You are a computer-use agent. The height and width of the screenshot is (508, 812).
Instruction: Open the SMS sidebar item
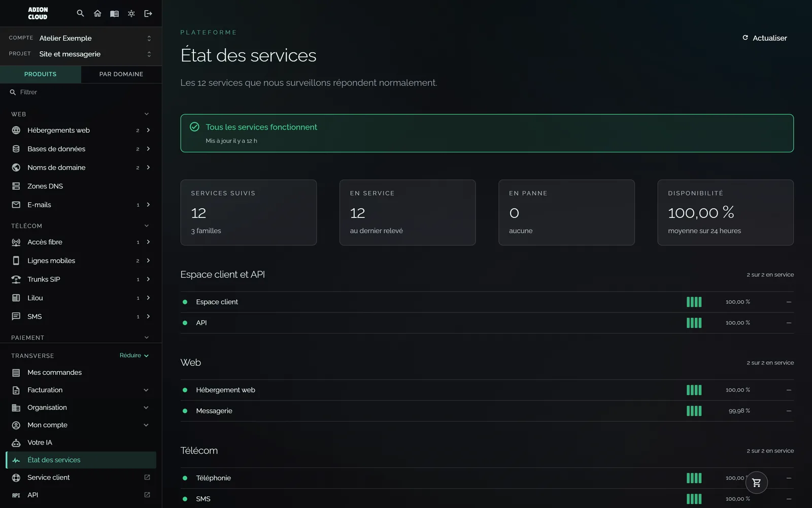click(81, 316)
